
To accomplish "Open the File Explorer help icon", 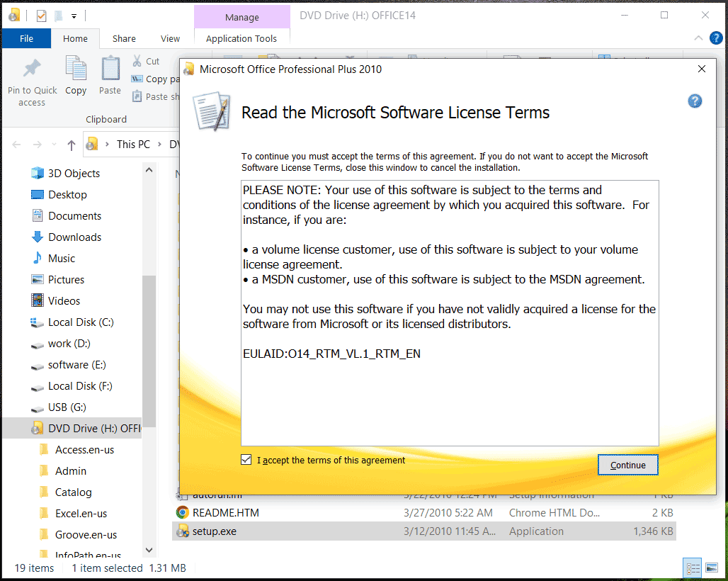I will [x=715, y=38].
